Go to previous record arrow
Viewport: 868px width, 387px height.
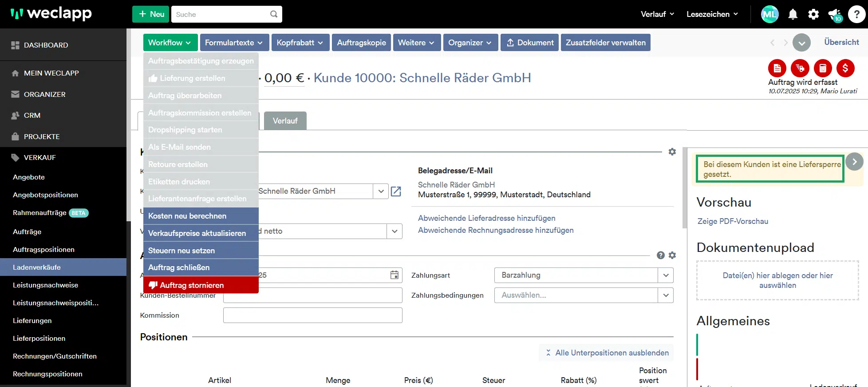pos(772,43)
